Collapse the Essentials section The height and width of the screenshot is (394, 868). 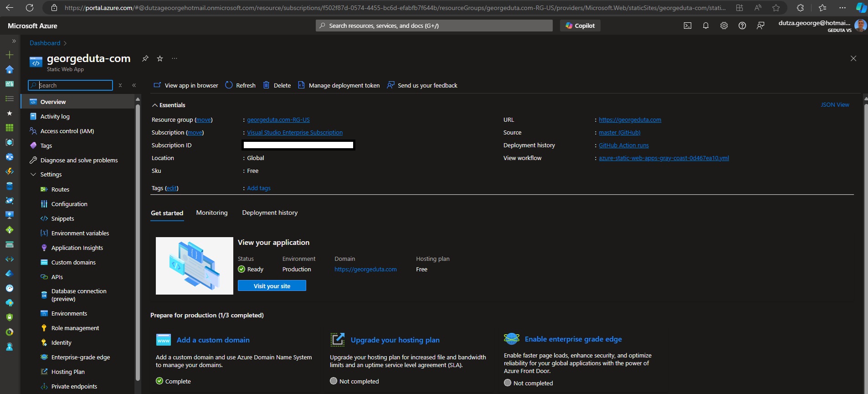point(169,105)
